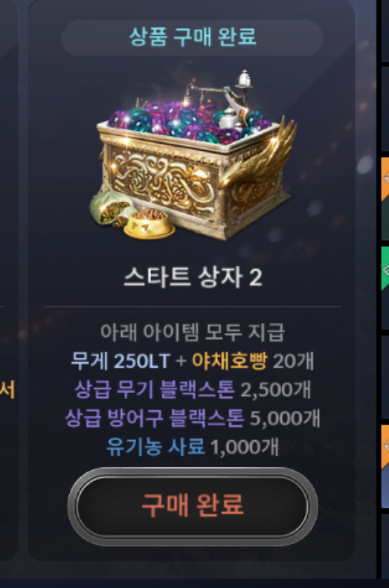The image size is (389, 588).
Task: Click the 5,000개 quantity text
Action: click(285, 418)
